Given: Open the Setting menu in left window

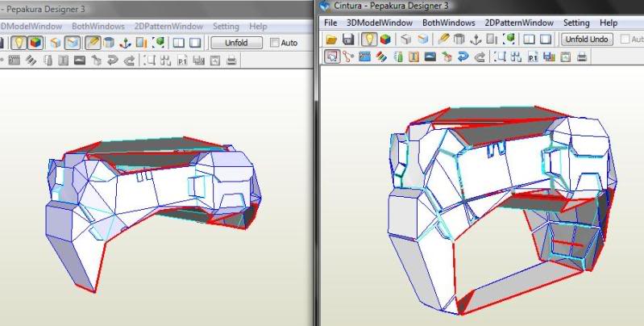Looking at the screenshot, I should pyautogui.click(x=226, y=27).
